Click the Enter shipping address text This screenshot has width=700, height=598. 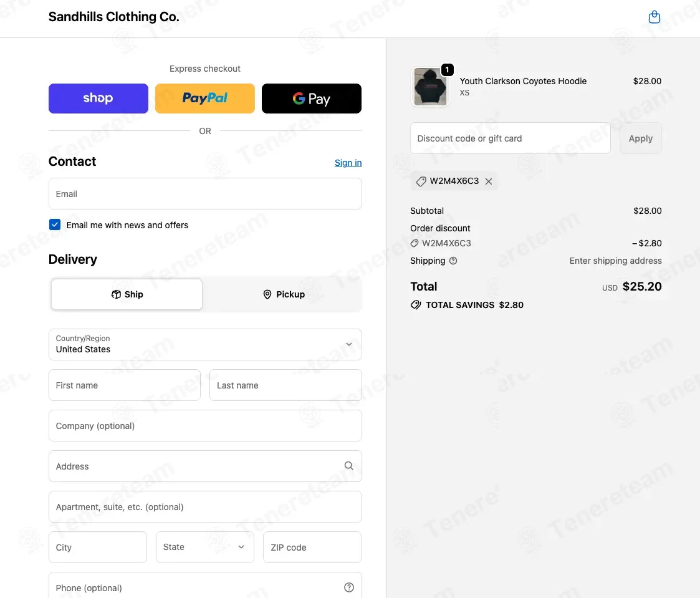[x=615, y=261]
